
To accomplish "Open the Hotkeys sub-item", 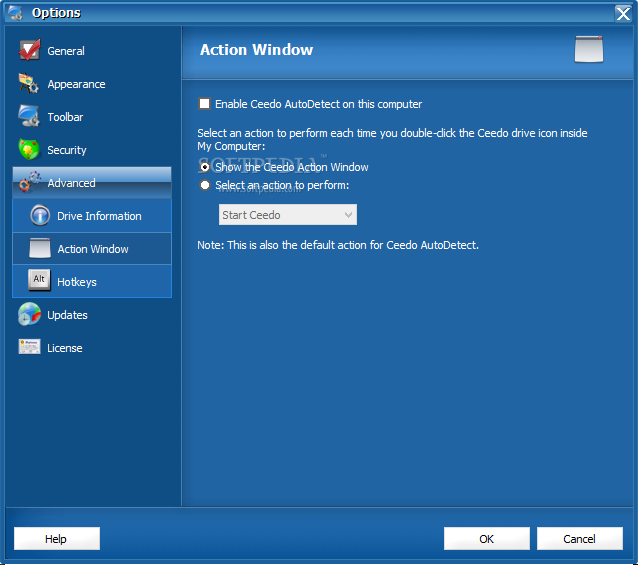I will click(x=92, y=281).
